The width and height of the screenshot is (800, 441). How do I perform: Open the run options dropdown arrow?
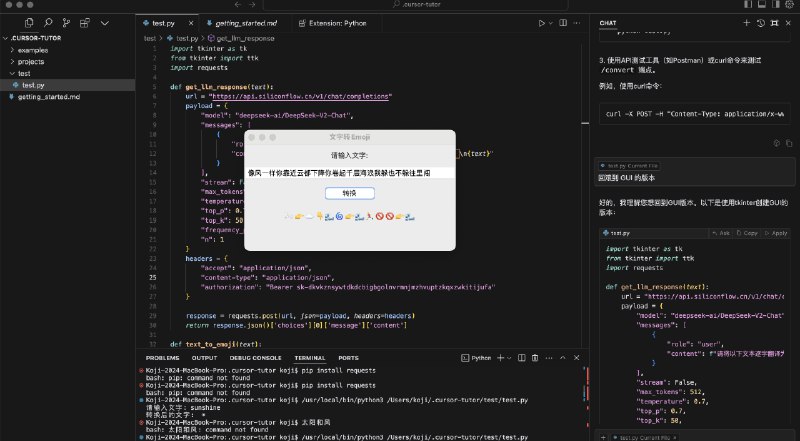(x=551, y=23)
